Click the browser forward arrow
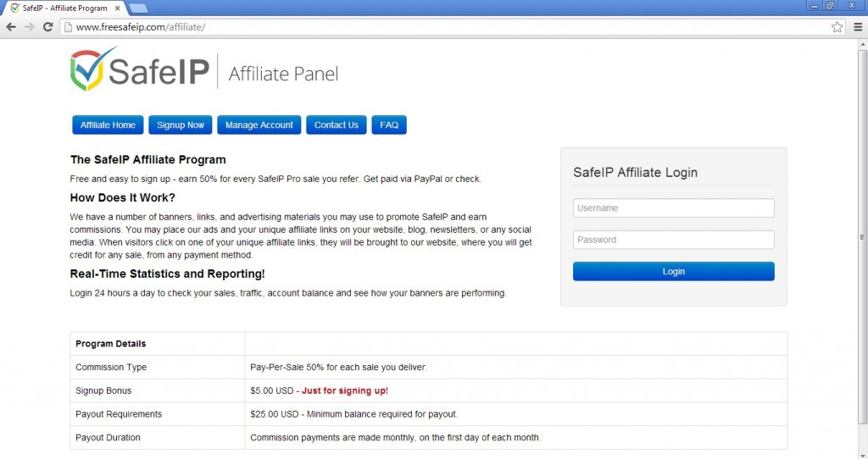This screenshot has width=868, height=459. click(x=30, y=26)
